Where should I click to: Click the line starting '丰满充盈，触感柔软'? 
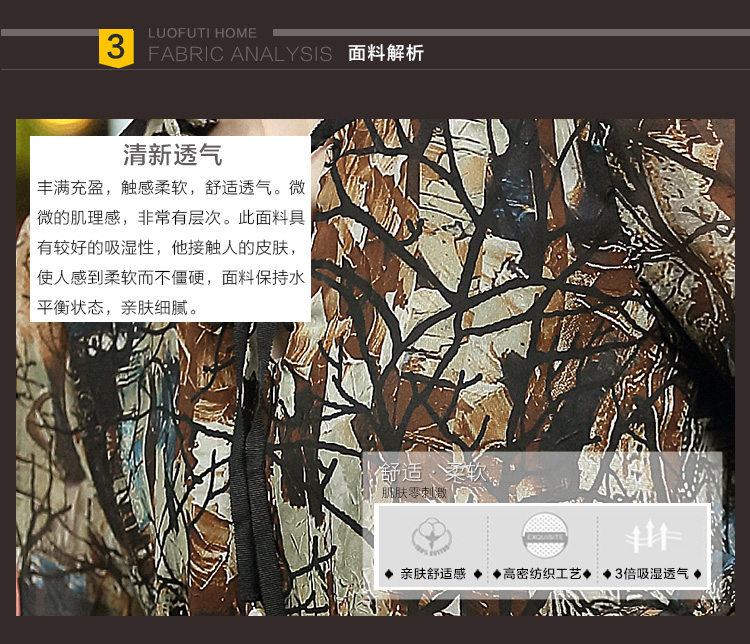pos(171,188)
